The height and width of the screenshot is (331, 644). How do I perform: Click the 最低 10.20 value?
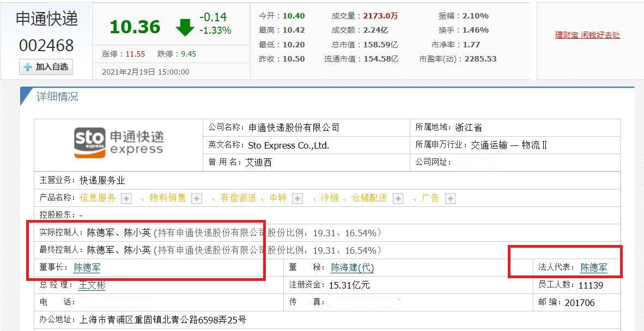294,45
